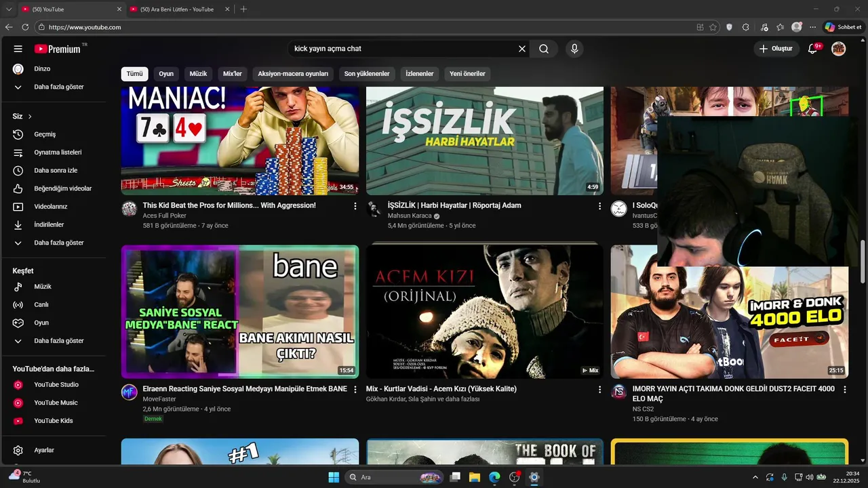Open the browser settings three-dot menu

[813, 27]
